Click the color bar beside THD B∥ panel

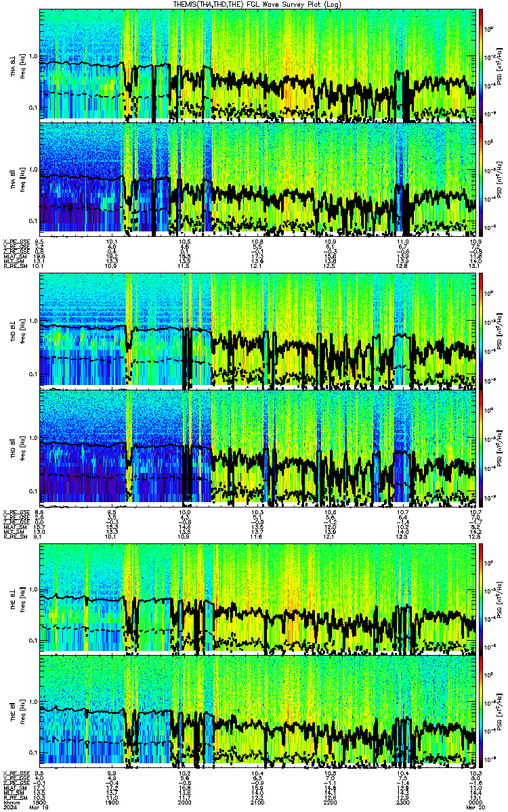[481, 447]
